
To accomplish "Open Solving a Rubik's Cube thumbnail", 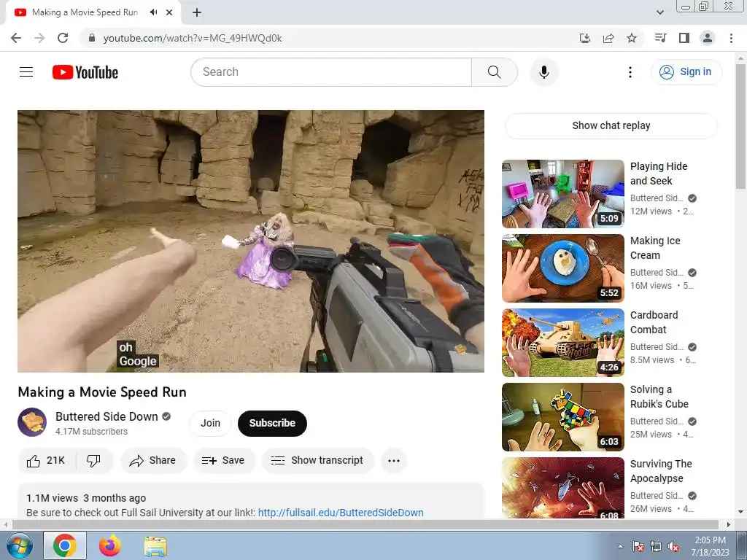I will (563, 416).
